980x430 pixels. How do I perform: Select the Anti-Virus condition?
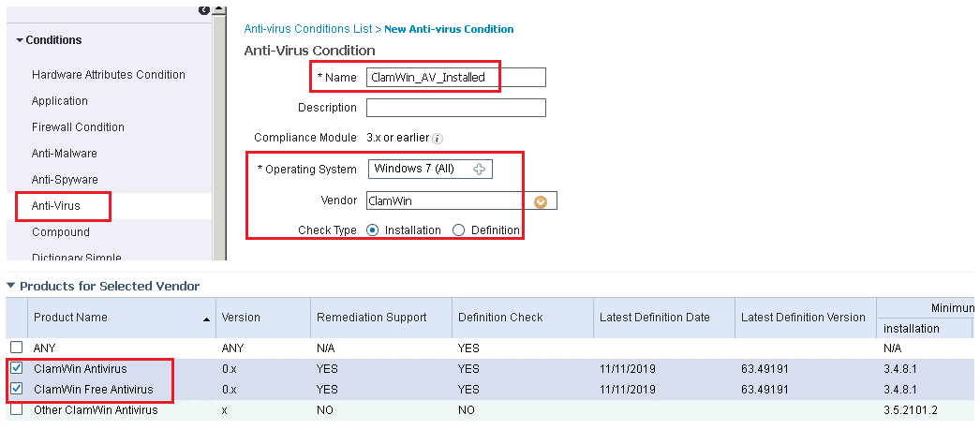pos(56,205)
